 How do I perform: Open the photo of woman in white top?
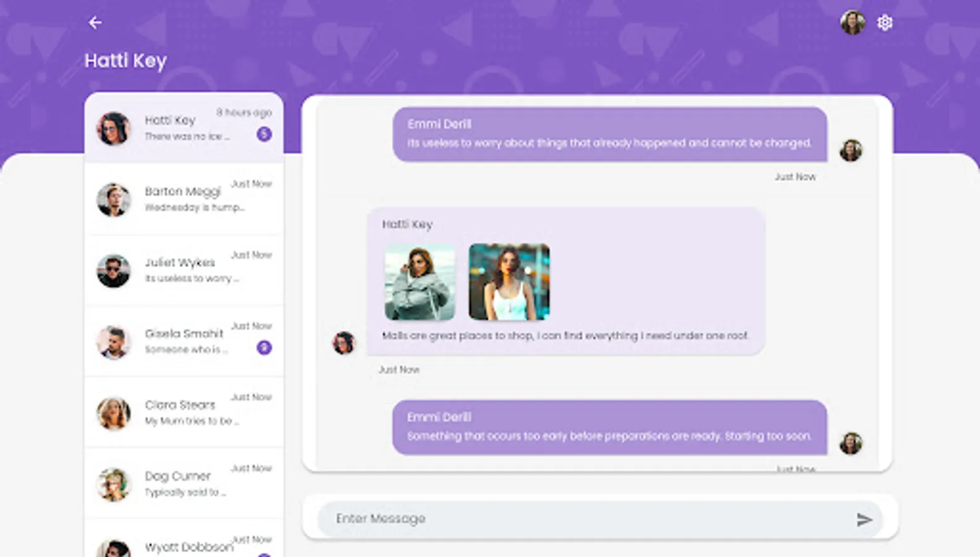[x=509, y=282]
